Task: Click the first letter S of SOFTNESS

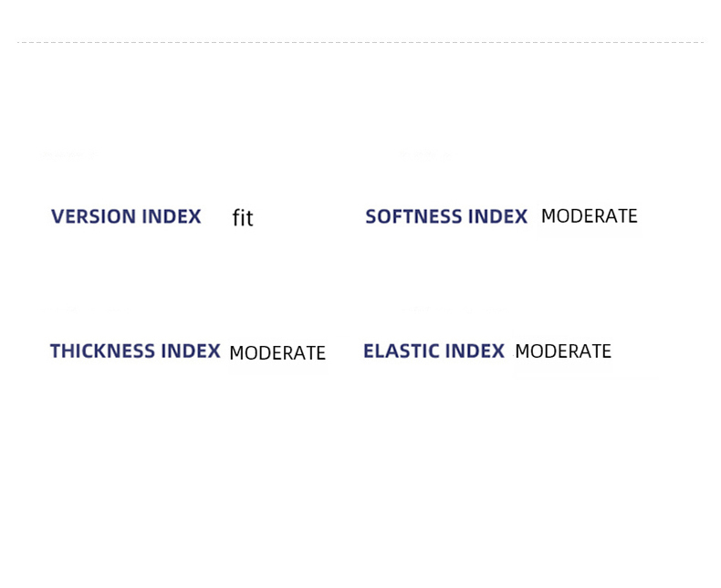Action: (x=371, y=217)
